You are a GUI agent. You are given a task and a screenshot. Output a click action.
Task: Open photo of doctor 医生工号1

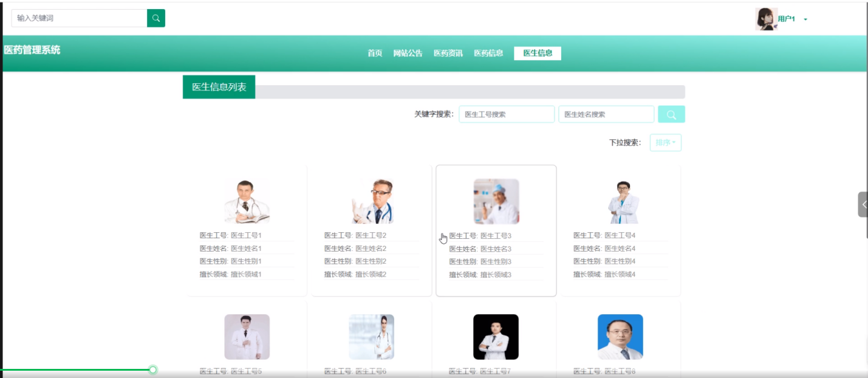pos(247,201)
